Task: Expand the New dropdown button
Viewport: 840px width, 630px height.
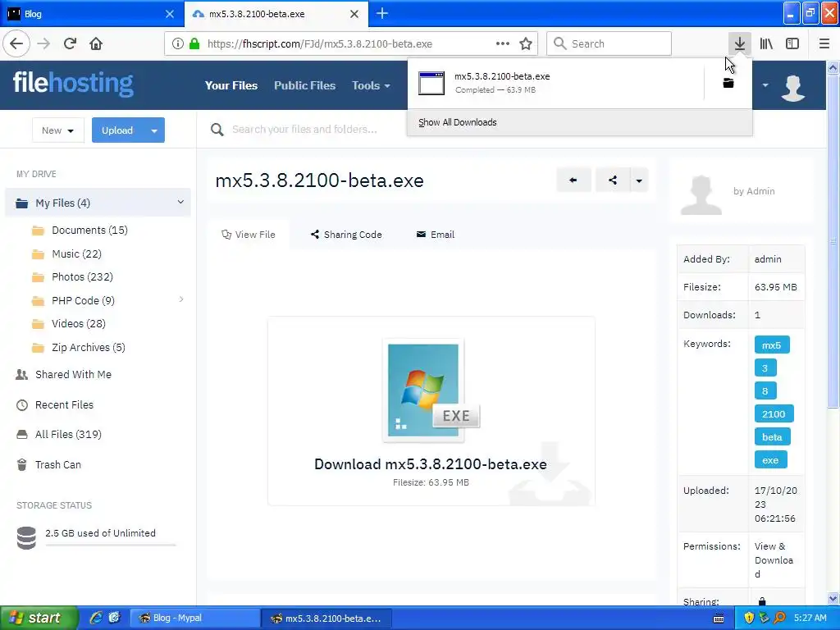Action: (x=58, y=130)
